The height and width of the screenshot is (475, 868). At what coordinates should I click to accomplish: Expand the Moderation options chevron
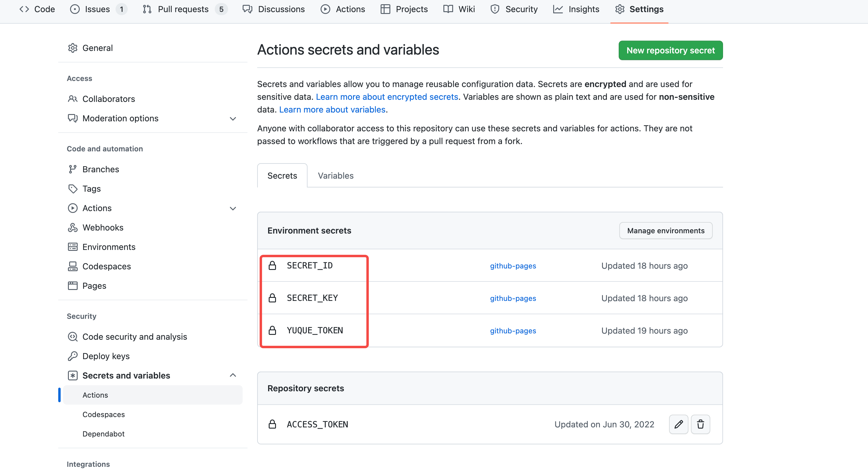click(x=233, y=119)
